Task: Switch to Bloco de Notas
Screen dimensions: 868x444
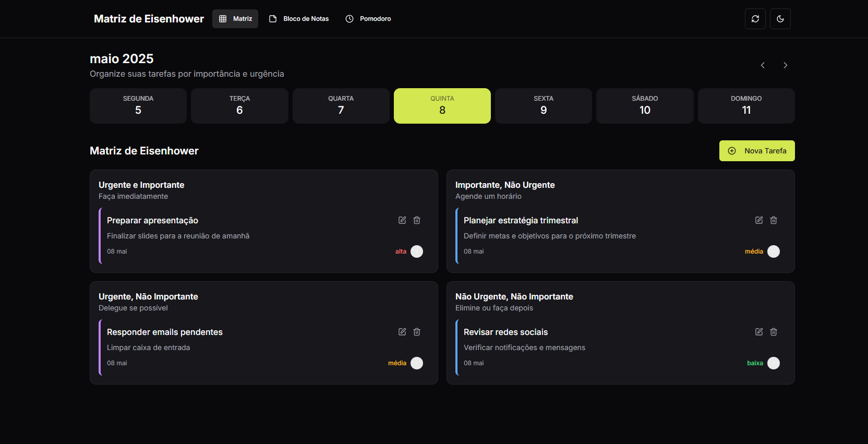Action: [x=299, y=19]
